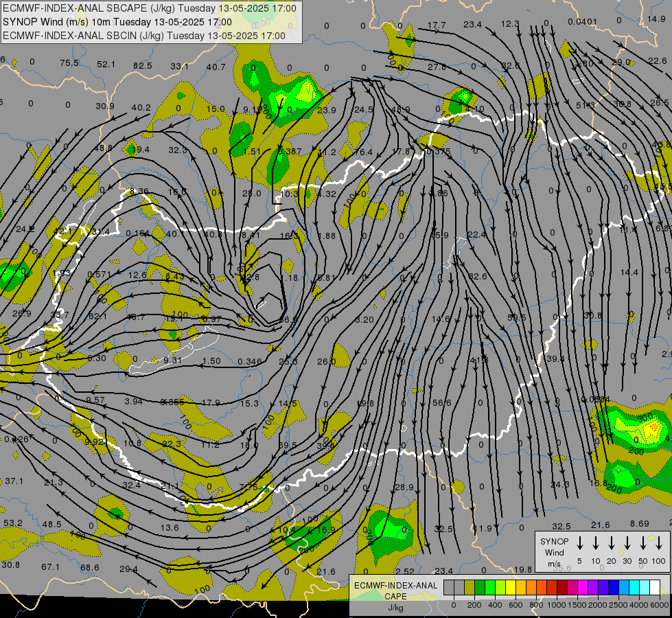Select the SBCIN title line in header box

tap(144, 36)
